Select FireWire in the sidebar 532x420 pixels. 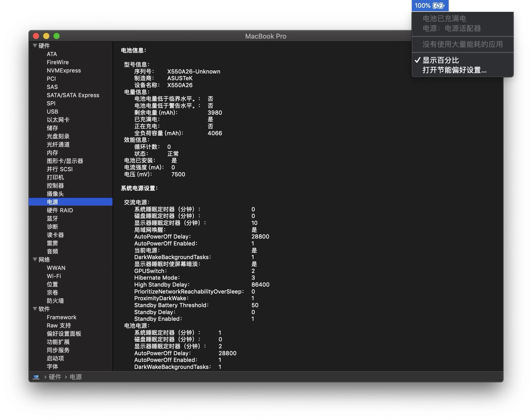point(58,62)
